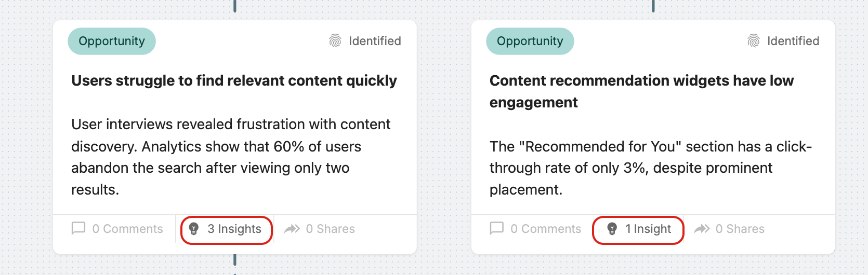Click comment bubble icon on content discovery card
The image size is (868, 275).
78,228
